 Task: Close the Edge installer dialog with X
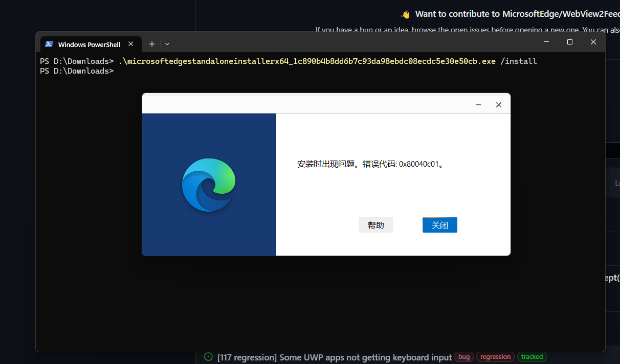499,105
